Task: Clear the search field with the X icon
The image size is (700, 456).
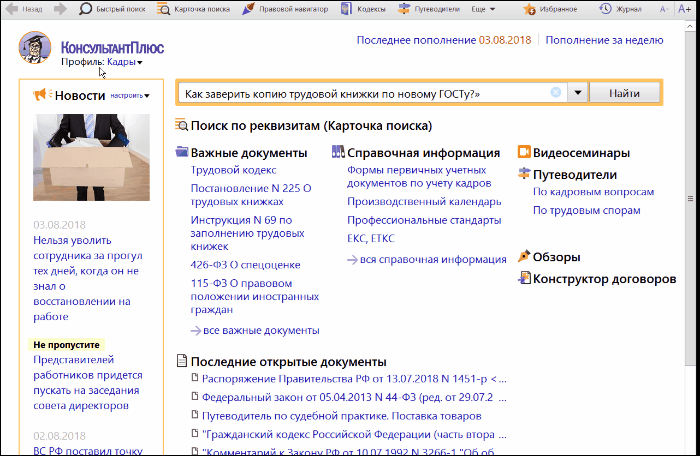Action: 556,93
